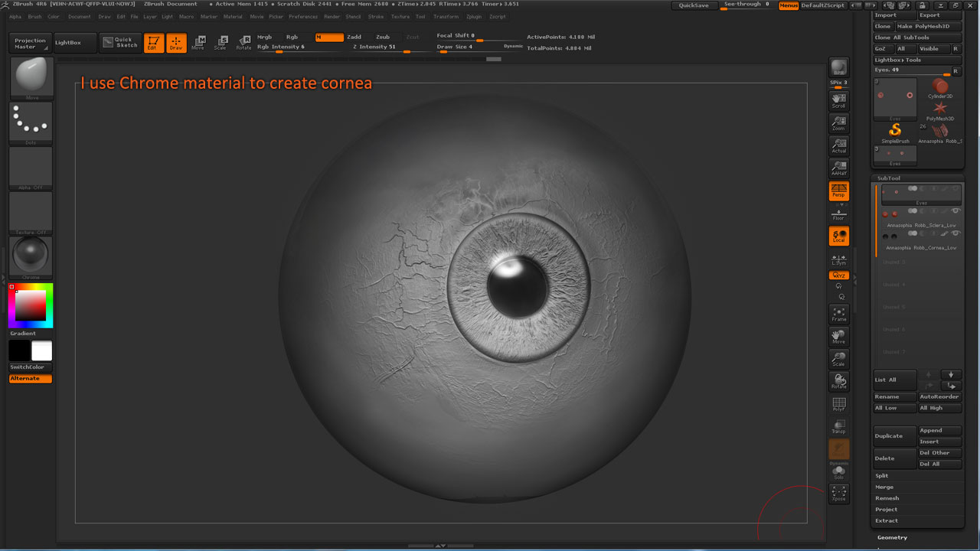Open the Chrome material thumbnail
The width and height of the screenshot is (980, 551).
pyautogui.click(x=31, y=256)
